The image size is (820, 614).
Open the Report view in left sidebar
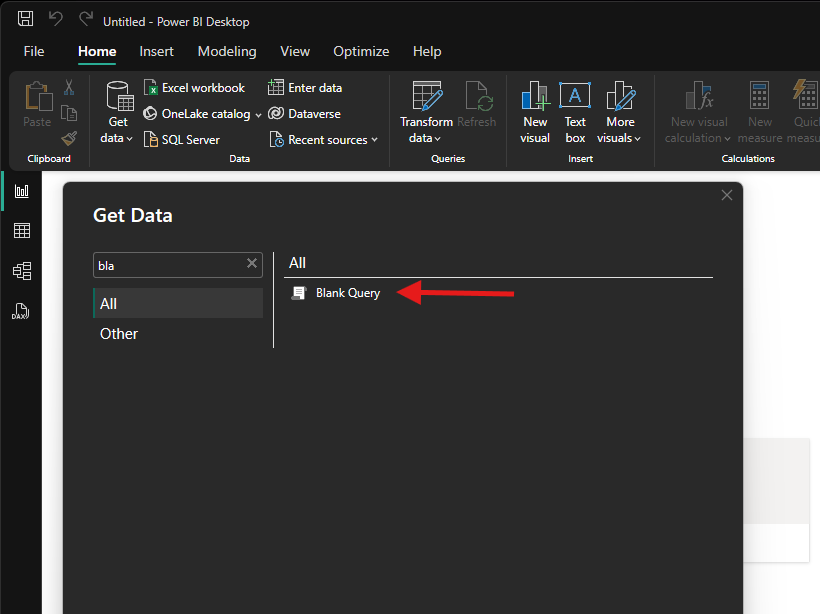tap(21, 191)
